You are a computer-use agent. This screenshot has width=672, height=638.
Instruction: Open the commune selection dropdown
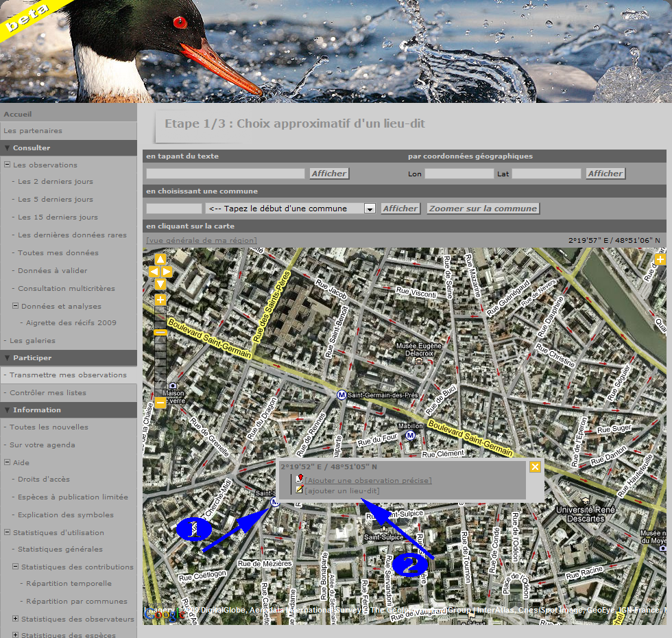coord(290,209)
